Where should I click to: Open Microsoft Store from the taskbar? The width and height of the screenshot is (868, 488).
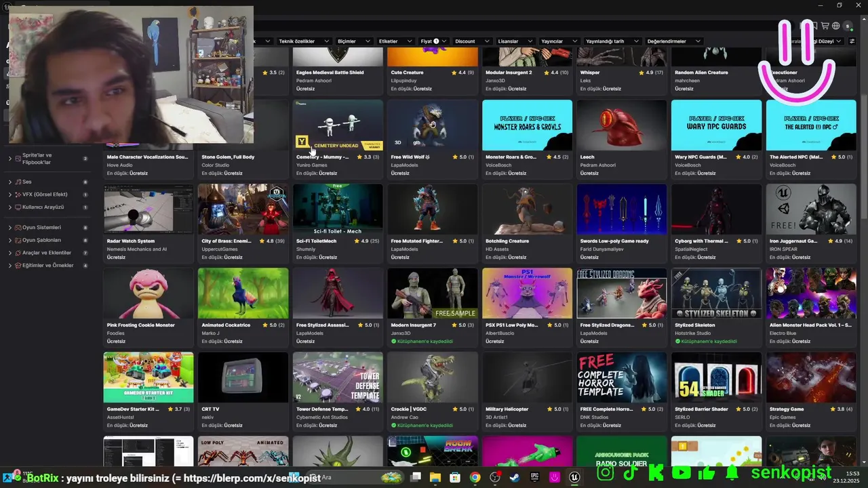[455, 477]
